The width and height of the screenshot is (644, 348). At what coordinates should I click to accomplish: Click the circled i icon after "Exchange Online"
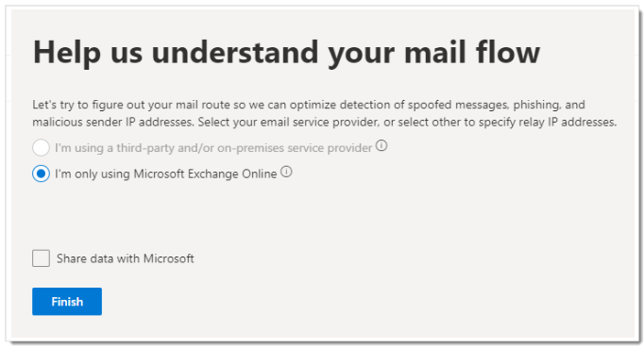tap(286, 172)
